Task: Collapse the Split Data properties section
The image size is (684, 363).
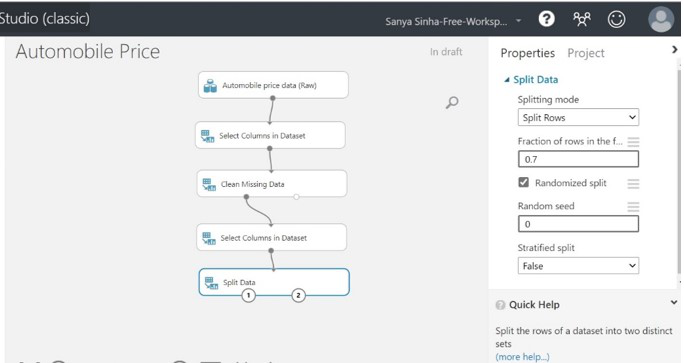Action: (506, 80)
